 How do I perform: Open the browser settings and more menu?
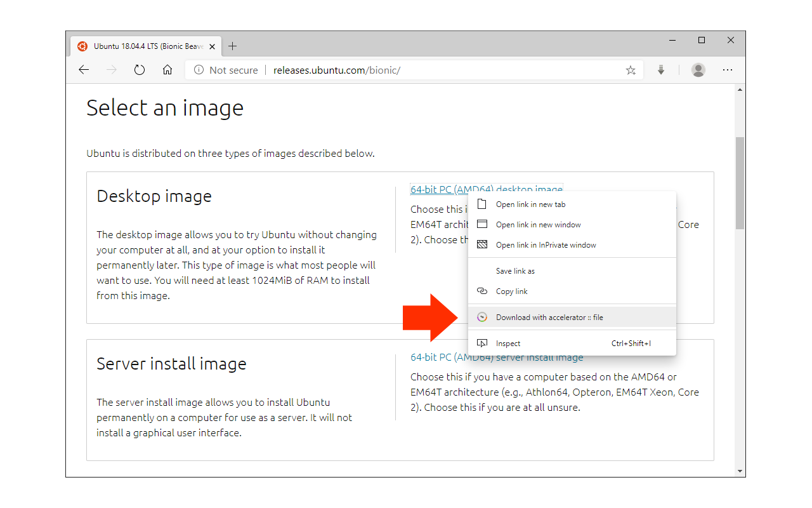[728, 70]
